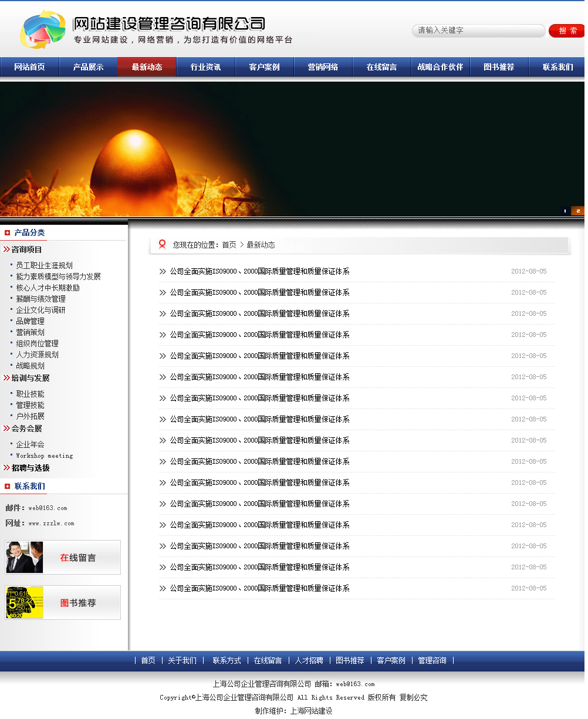
Task: Expand the 培训与发展 category section
Action: [x=30, y=378]
